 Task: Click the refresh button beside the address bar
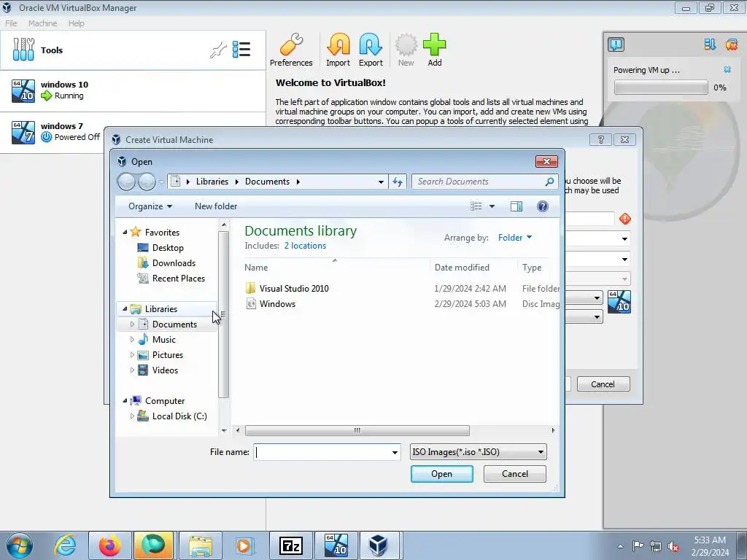[x=398, y=182]
